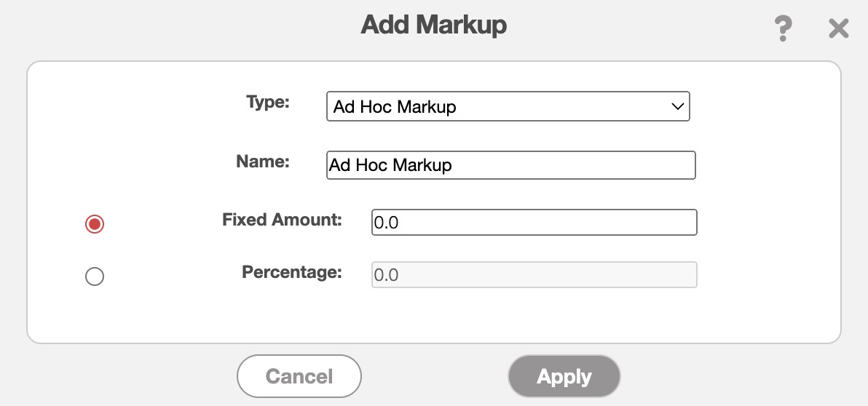
Task: Focus the Fixed Amount input field
Action: [534, 223]
